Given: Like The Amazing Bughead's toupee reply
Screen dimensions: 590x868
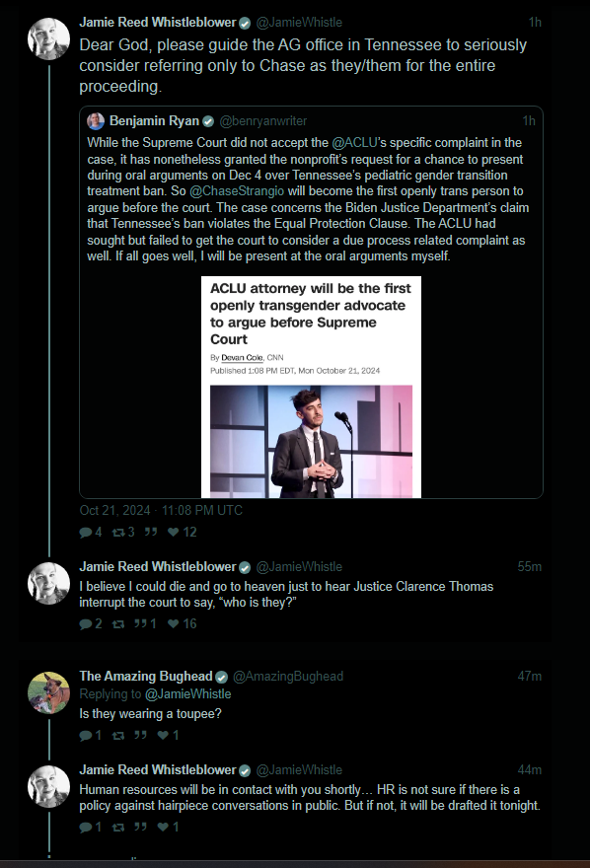Looking at the screenshot, I should pyautogui.click(x=163, y=736).
